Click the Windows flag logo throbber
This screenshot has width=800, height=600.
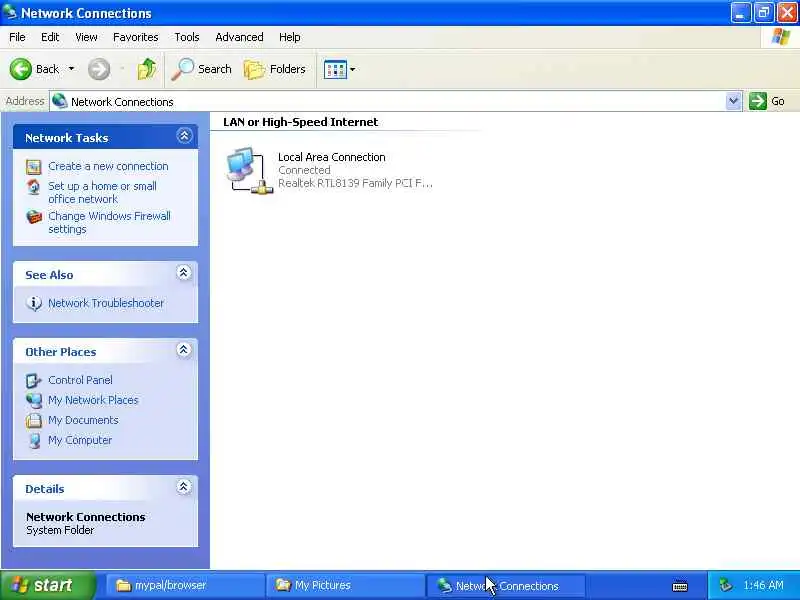[x=781, y=37]
